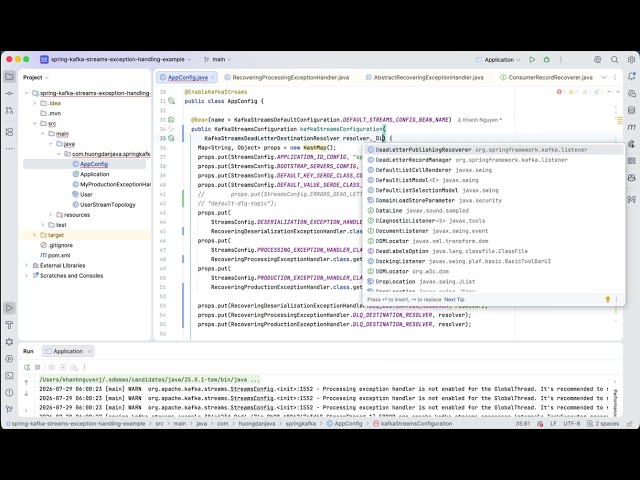Screen dimensions: 640x480
Task: Click gutter bean icon on line 33
Action: tap(171, 120)
